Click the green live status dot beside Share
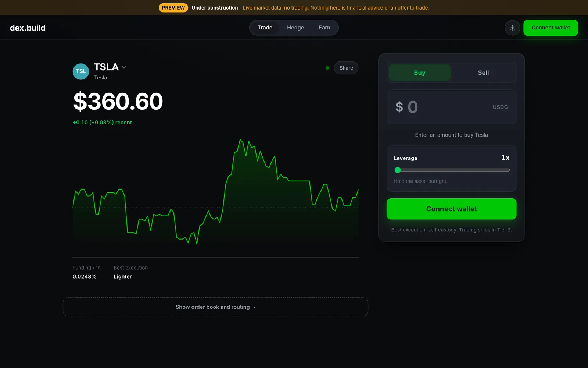588x368 pixels. tap(327, 68)
